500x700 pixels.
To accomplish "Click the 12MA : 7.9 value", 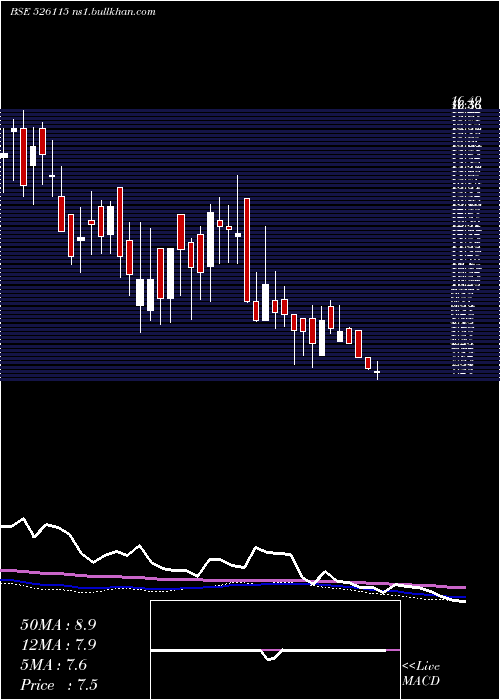I will click(58, 645).
